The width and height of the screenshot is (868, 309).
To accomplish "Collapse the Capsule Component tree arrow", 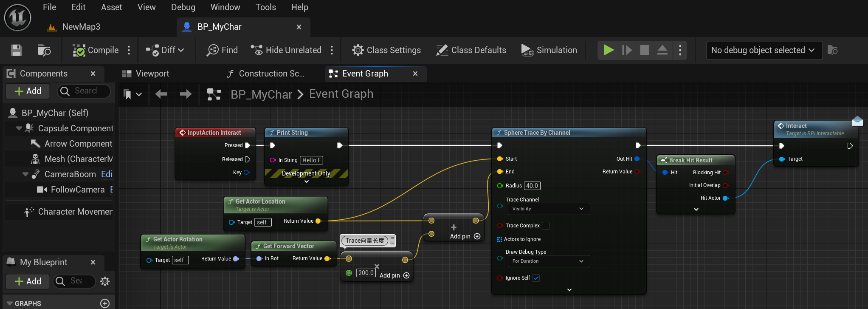I will [19, 128].
